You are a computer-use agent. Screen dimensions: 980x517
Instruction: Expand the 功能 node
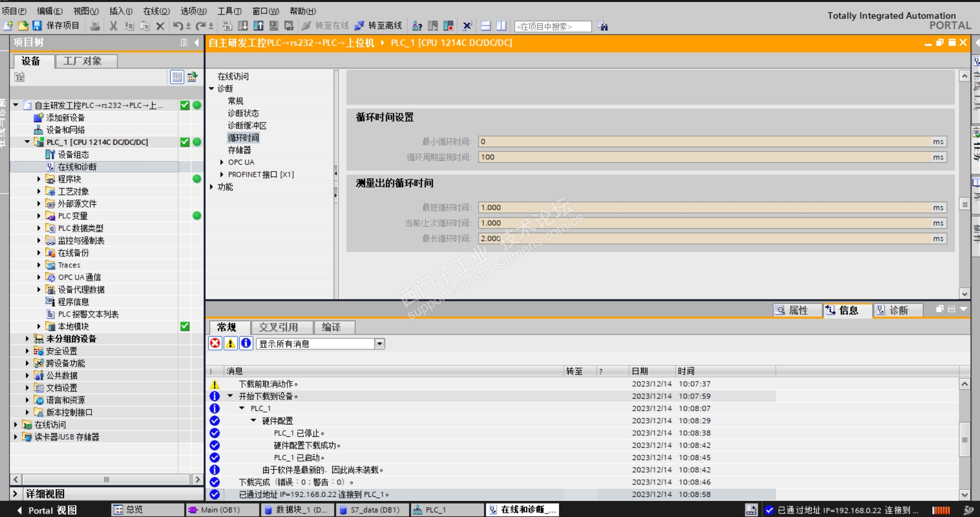tap(211, 187)
